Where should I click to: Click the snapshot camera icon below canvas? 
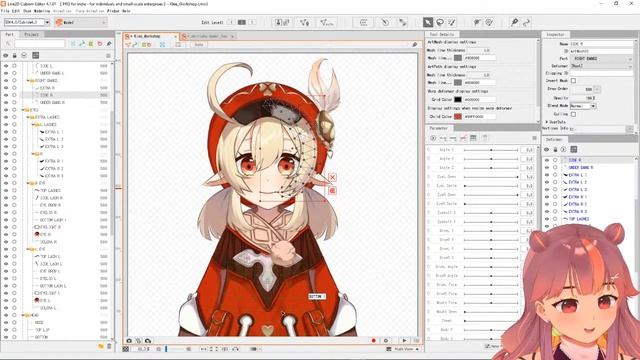(x=129, y=340)
